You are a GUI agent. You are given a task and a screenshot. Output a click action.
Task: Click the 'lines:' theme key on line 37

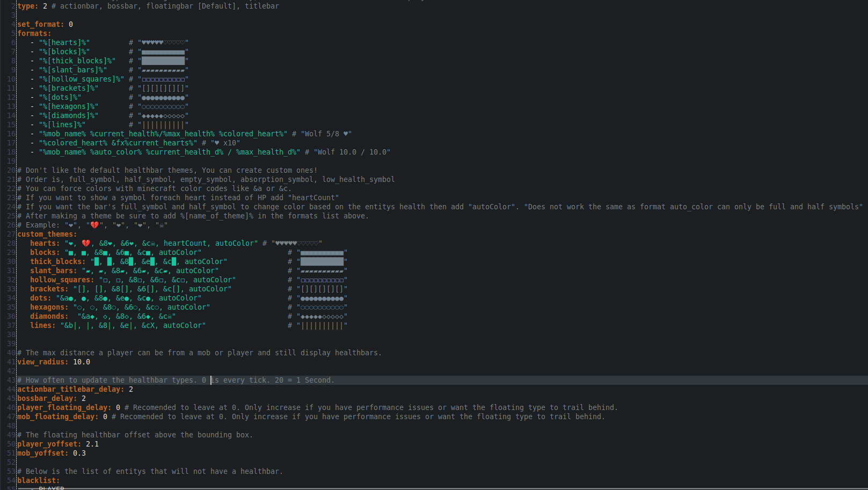pos(43,325)
